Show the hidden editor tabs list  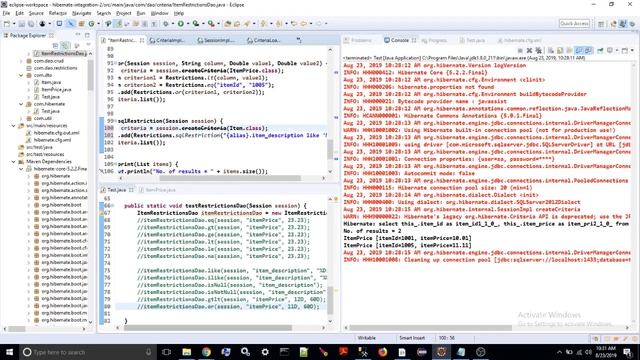pos(299,40)
